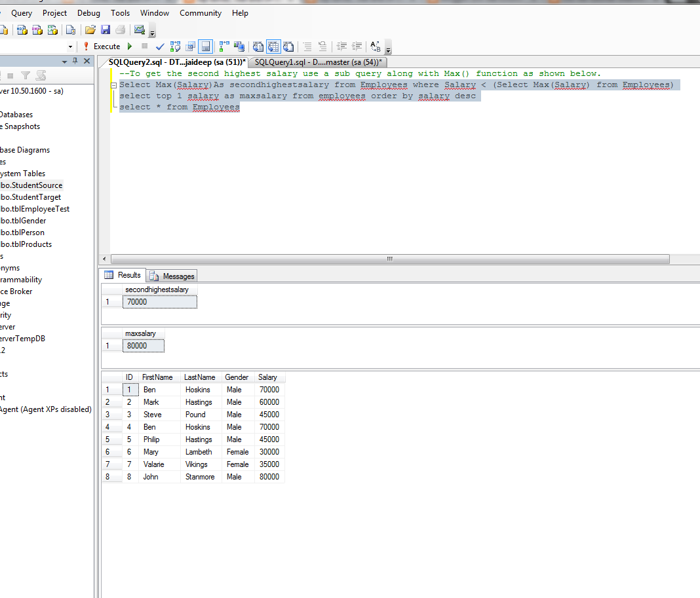
Task: Start debugging with the green play arrow
Action: coord(130,46)
